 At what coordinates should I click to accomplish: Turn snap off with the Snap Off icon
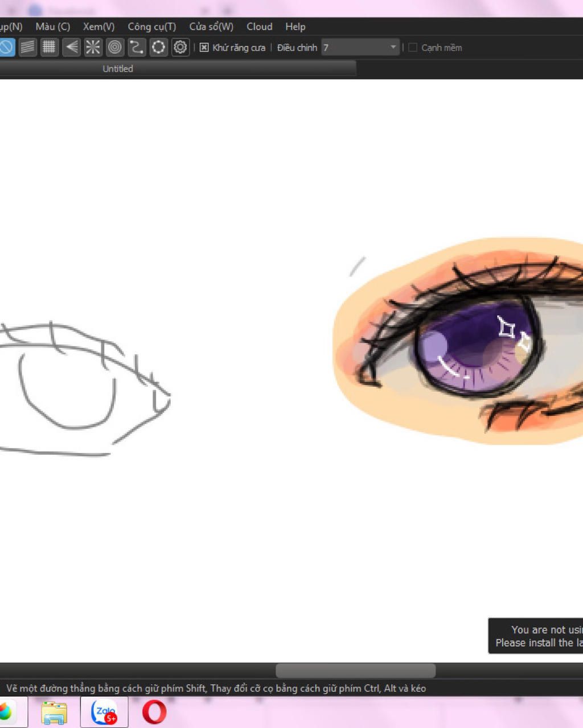click(x=6, y=47)
